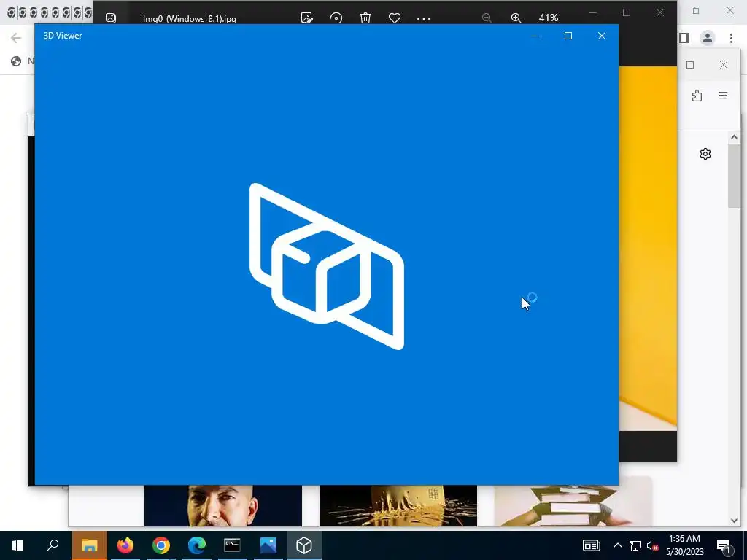The width and height of the screenshot is (747, 560).
Task: Close the Firefox window behind Photos
Action: pyautogui.click(x=723, y=65)
